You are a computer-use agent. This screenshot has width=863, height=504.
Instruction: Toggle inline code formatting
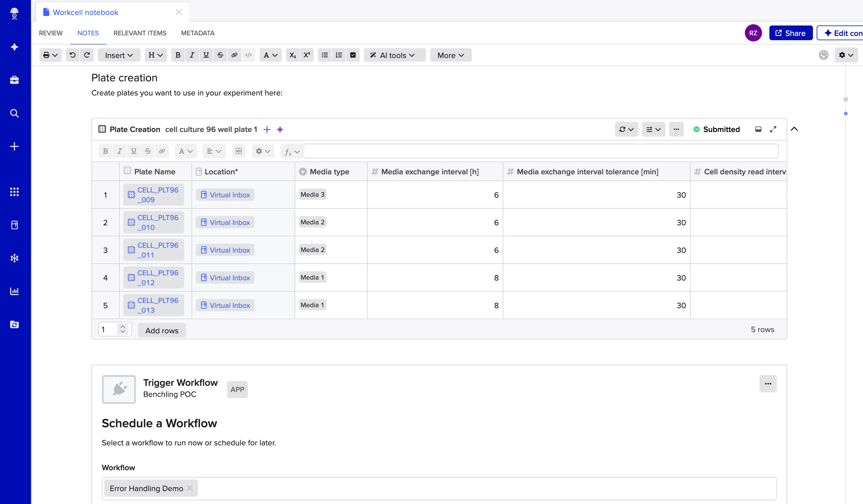249,55
